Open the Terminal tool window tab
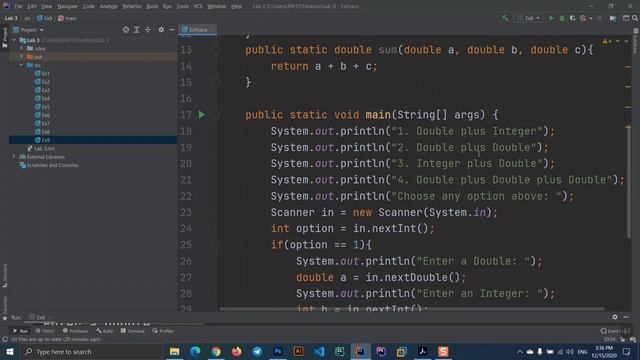This screenshot has height=360, width=640. tap(133, 331)
